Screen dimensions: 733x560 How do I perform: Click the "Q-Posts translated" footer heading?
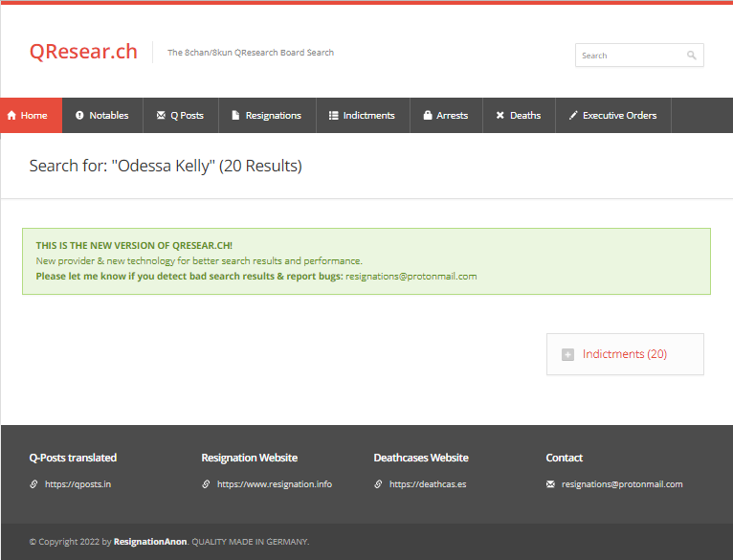(73, 458)
